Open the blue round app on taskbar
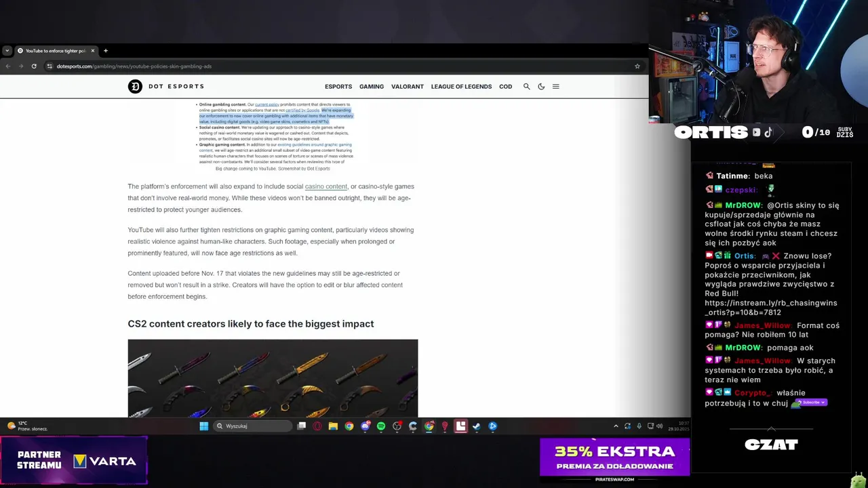This screenshot has height=488, width=868. (x=493, y=426)
